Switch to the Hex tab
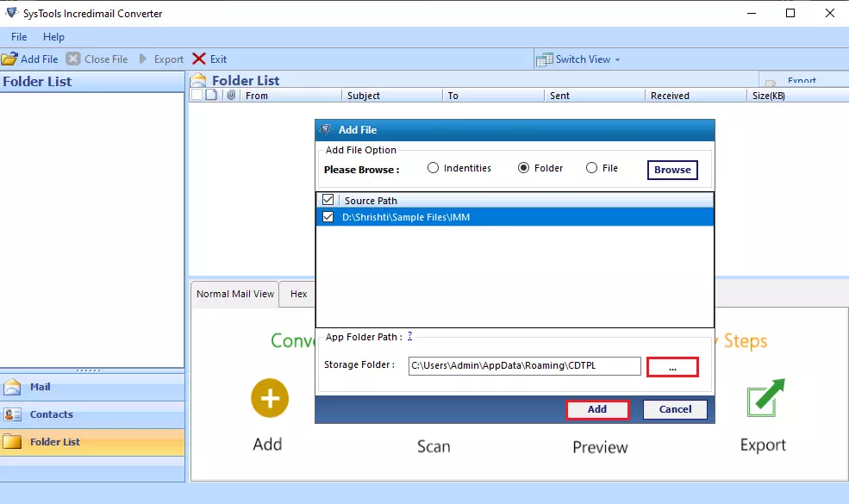Image resolution: width=849 pixels, height=504 pixels. (x=298, y=294)
